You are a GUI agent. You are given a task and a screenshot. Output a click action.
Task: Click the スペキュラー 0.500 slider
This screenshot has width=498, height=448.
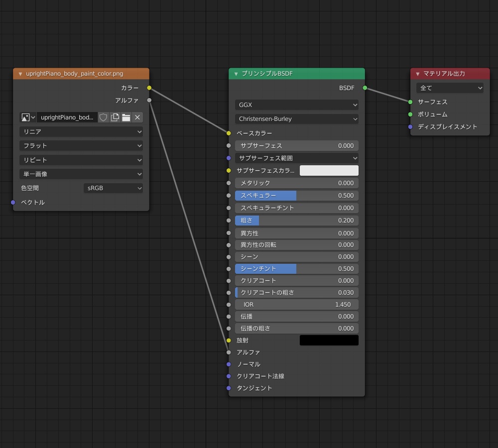[x=297, y=196]
